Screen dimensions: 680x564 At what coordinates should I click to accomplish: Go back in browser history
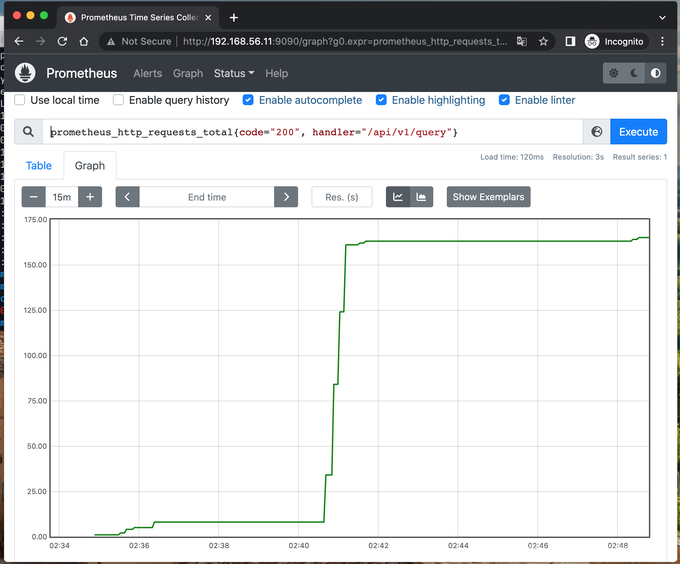(x=19, y=42)
